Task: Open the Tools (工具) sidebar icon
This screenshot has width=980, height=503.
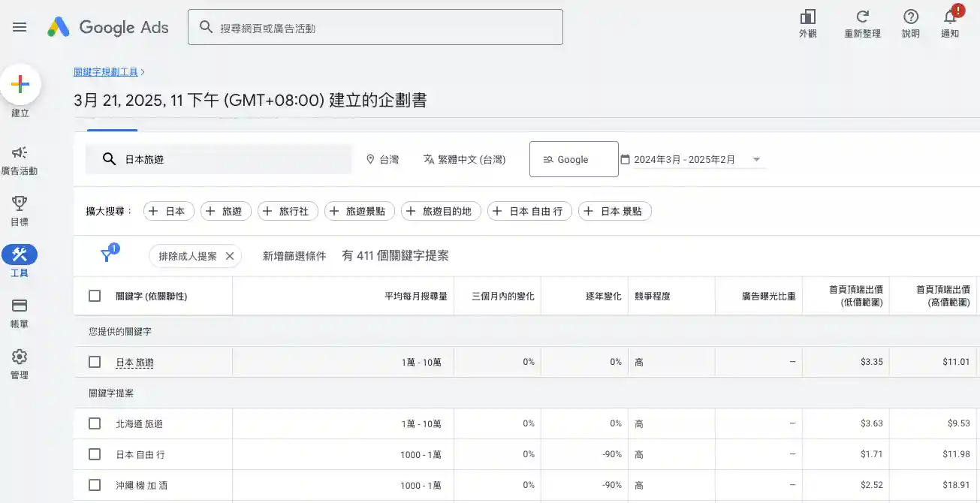Action: click(x=20, y=255)
